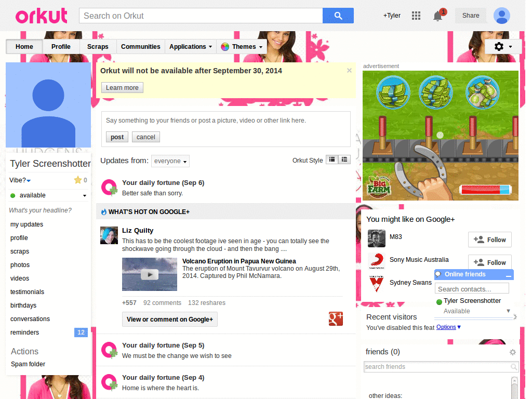
Task: Open Sydney Swans logo
Action: click(x=376, y=284)
